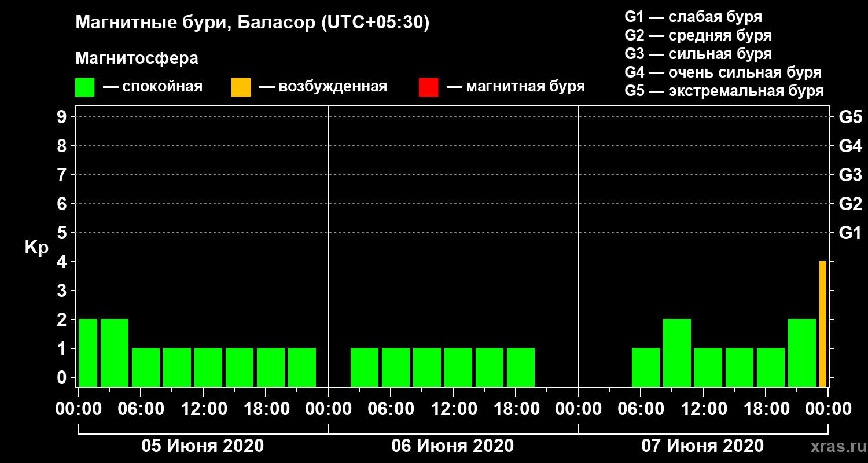Screen dimensions: 868x463
Task: Click the '— спокойная' legend label
Action: tap(153, 87)
